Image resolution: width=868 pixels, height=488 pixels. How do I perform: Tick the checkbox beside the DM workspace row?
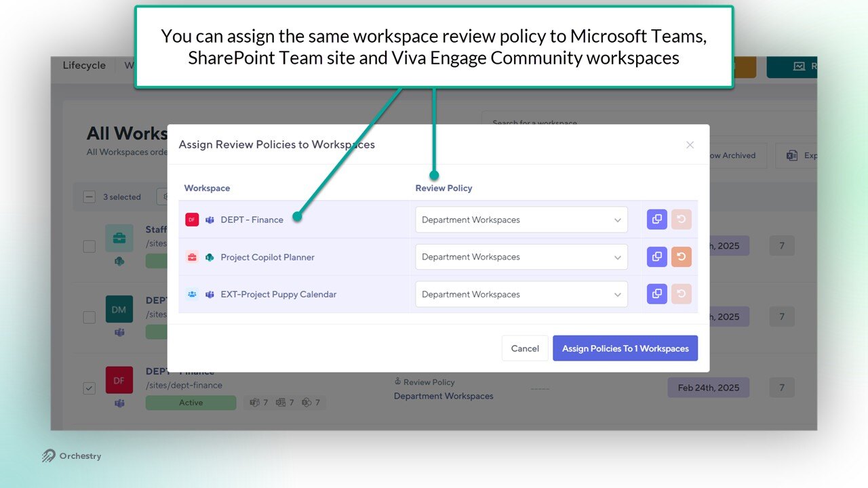click(90, 317)
